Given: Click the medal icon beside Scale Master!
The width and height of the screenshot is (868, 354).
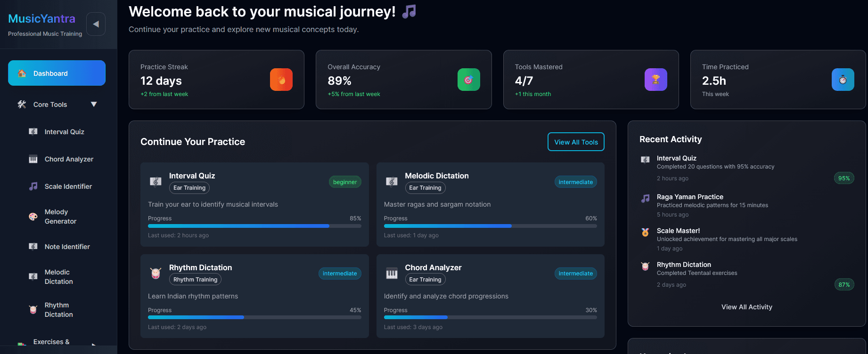Looking at the screenshot, I should coord(645,232).
